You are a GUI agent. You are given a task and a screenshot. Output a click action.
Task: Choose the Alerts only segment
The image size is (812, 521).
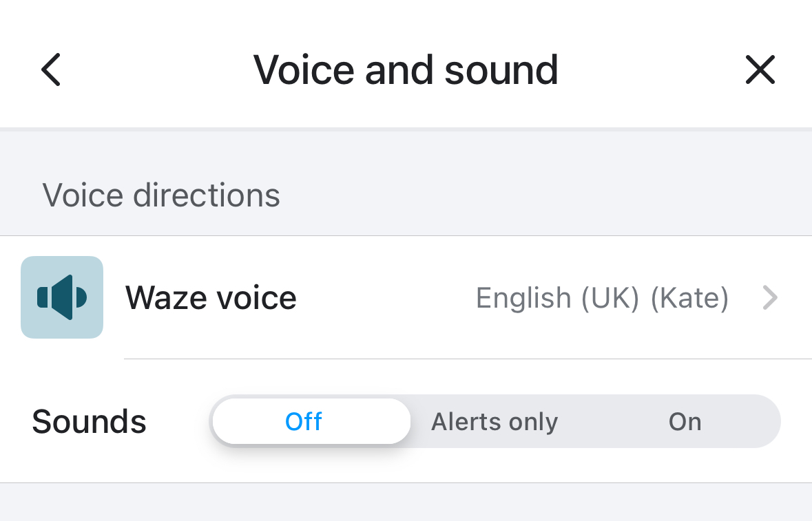click(x=495, y=421)
